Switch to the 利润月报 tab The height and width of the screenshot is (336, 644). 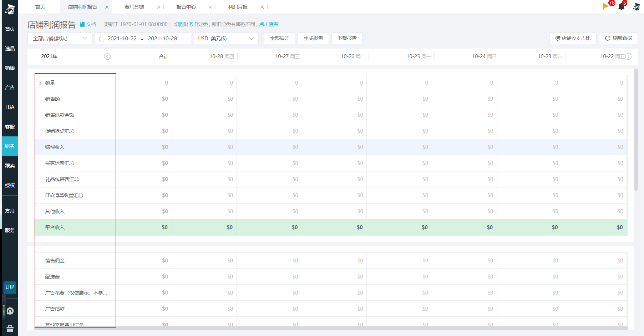[x=238, y=7]
